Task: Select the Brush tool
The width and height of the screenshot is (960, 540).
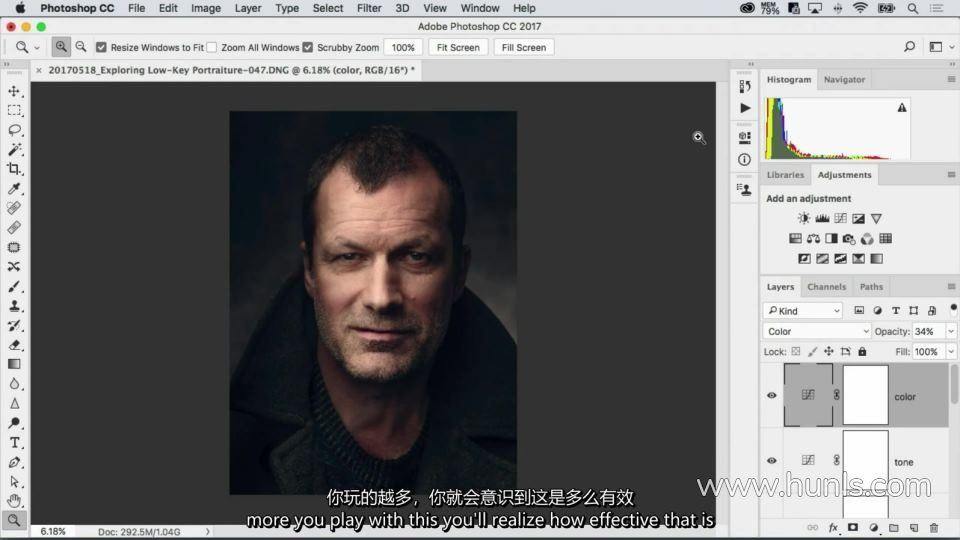Action: coord(14,287)
